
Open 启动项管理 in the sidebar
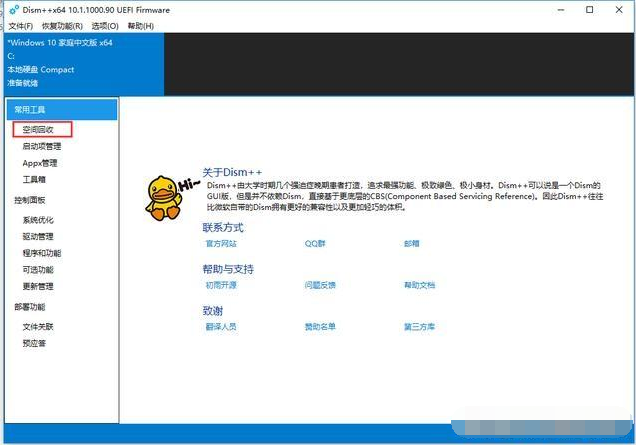(x=42, y=146)
